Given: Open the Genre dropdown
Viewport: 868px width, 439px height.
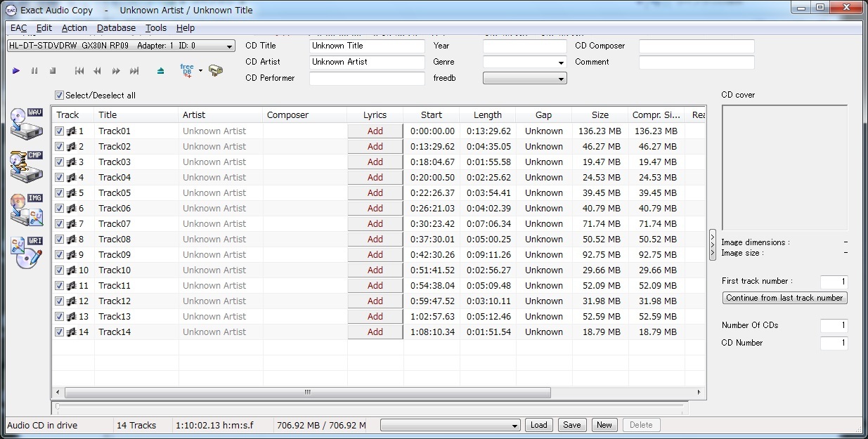Looking at the screenshot, I should [x=524, y=63].
